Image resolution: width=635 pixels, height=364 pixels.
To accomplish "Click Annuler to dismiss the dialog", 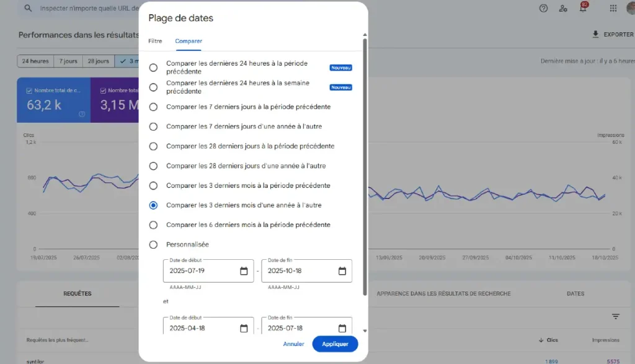I will (x=293, y=344).
